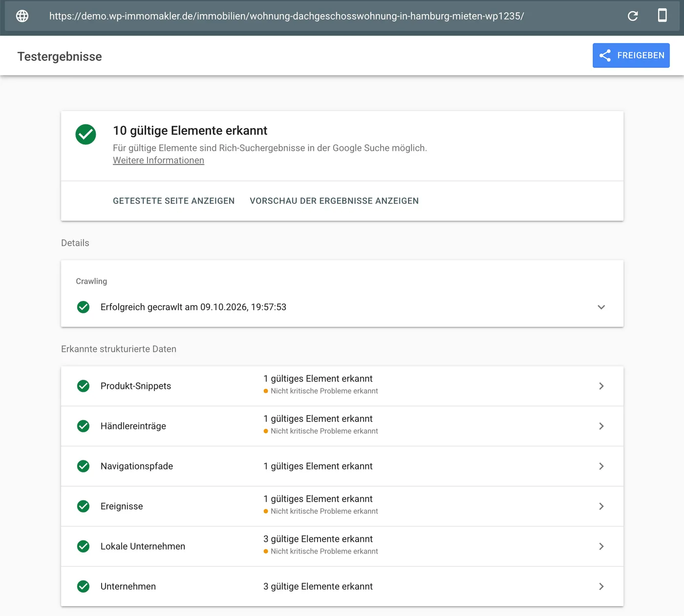Click the FREIGEBEN share button
This screenshot has width=684, height=616.
(x=631, y=56)
